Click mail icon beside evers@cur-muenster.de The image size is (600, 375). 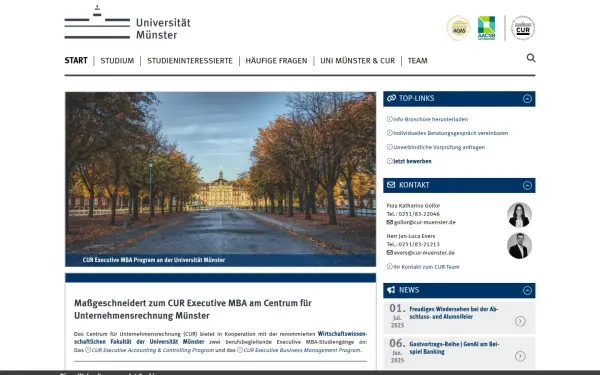tap(390, 253)
